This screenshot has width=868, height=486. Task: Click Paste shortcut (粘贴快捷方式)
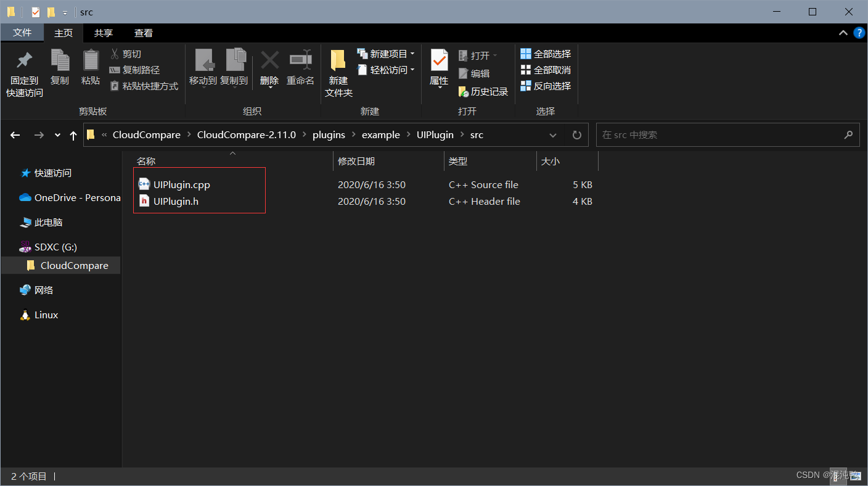tap(144, 86)
